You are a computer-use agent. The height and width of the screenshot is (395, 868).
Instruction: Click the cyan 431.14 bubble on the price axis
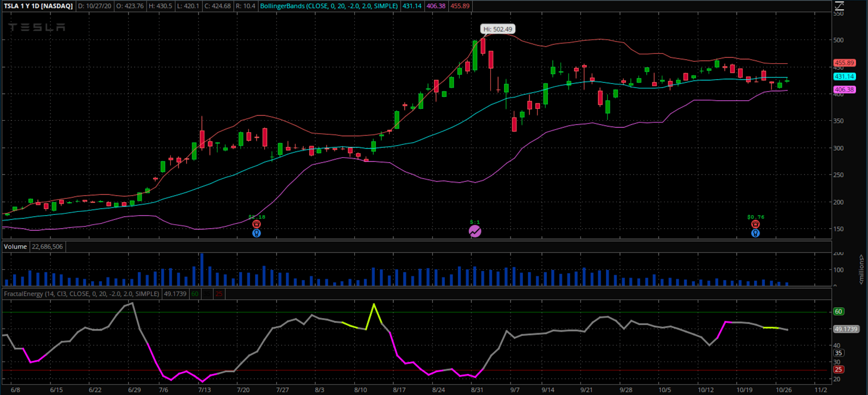(844, 76)
